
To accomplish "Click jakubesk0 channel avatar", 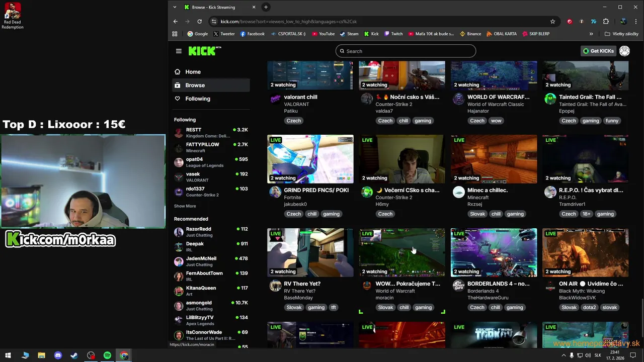I will click(275, 192).
